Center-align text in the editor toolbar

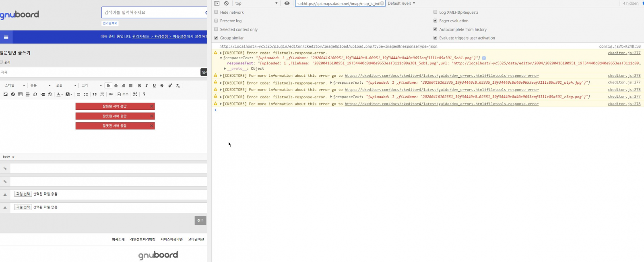(116, 86)
